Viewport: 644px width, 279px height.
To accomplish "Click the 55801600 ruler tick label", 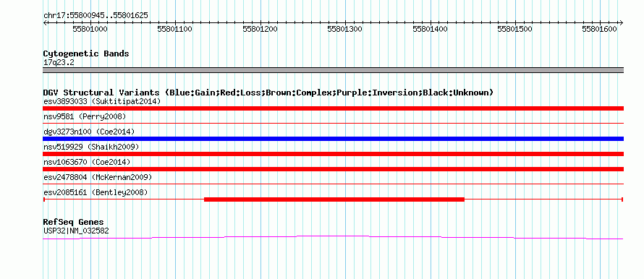I will (600, 29).
